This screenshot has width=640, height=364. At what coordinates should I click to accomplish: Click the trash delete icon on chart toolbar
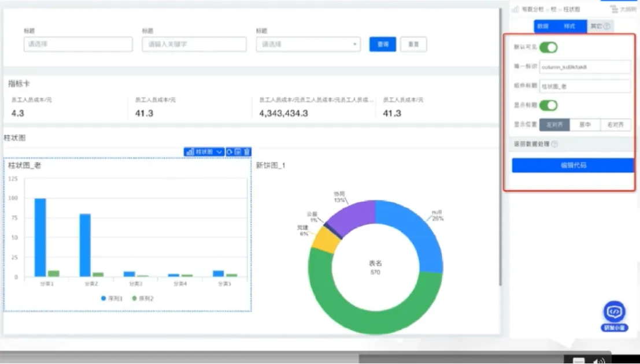pyautogui.click(x=247, y=152)
